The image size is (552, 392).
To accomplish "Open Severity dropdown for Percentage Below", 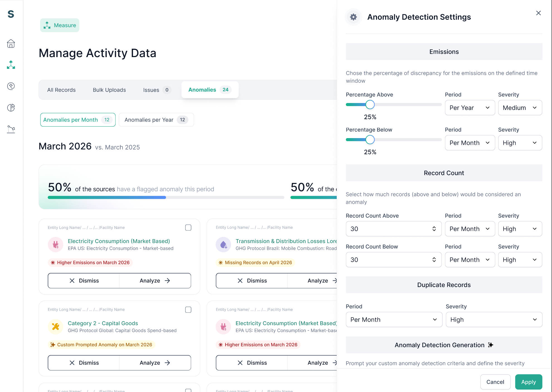I will tap(520, 143).
